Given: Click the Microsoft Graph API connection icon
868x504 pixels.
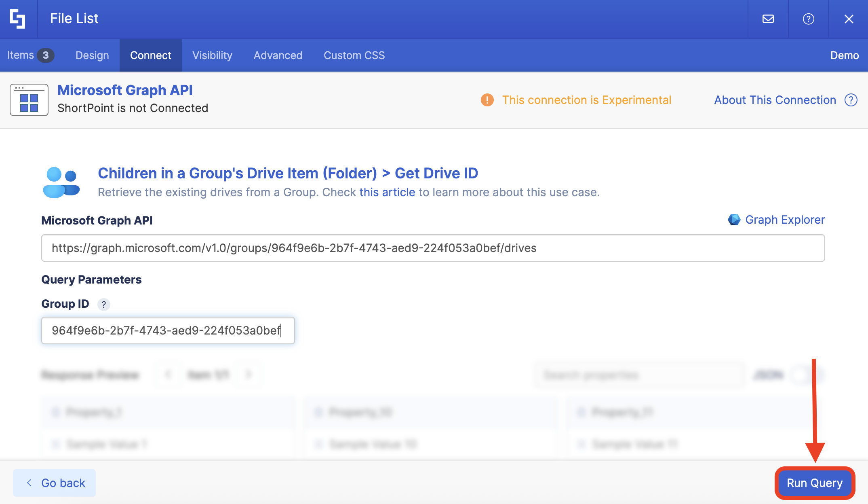Looking at the screenshot, I should (x=29, y=100).
